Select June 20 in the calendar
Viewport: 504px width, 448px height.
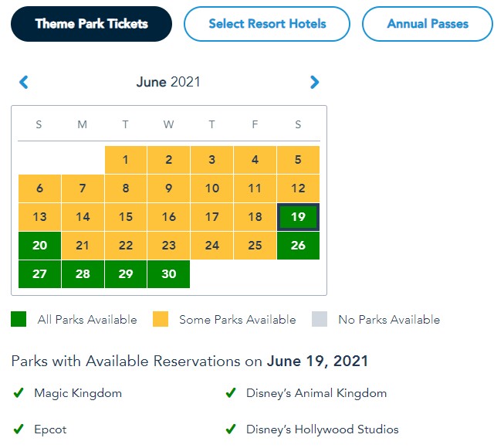coord(39,246)
